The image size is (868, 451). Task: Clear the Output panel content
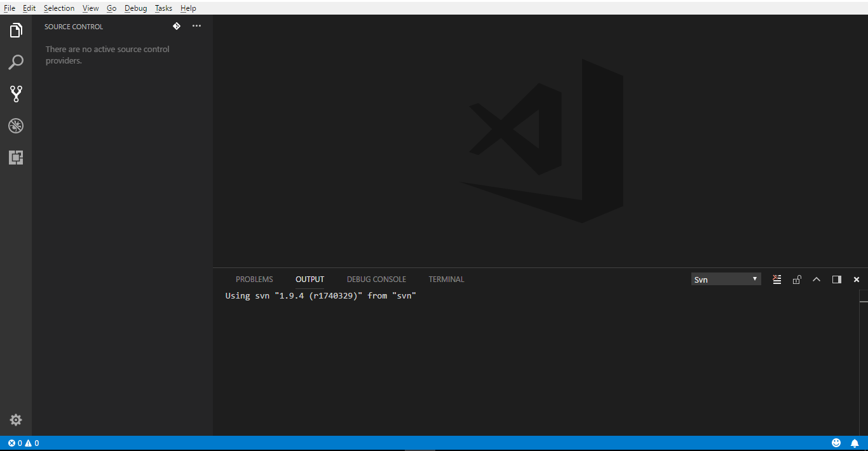pyautogui.click(x=776, y=279)
